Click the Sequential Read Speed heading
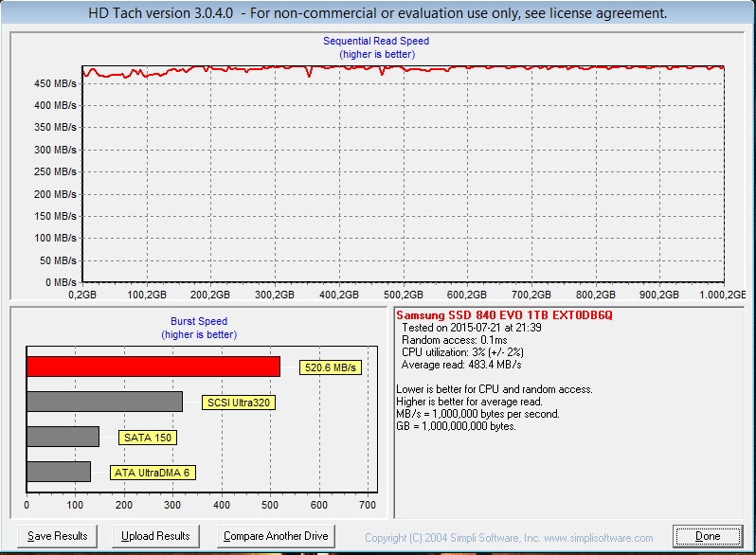 coord(376,41)
